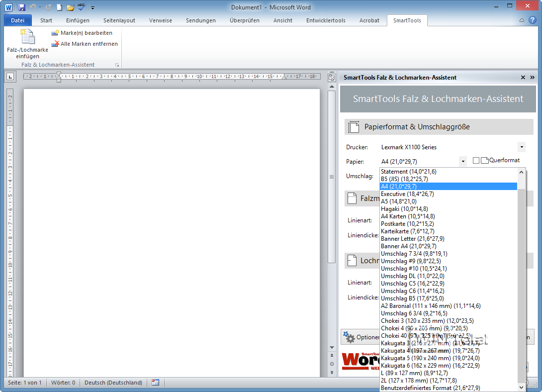542x392 pixels.
Task: Select A5 (14,8*21,0) paper
Action: pyautogui.click(x=449, y=201)
